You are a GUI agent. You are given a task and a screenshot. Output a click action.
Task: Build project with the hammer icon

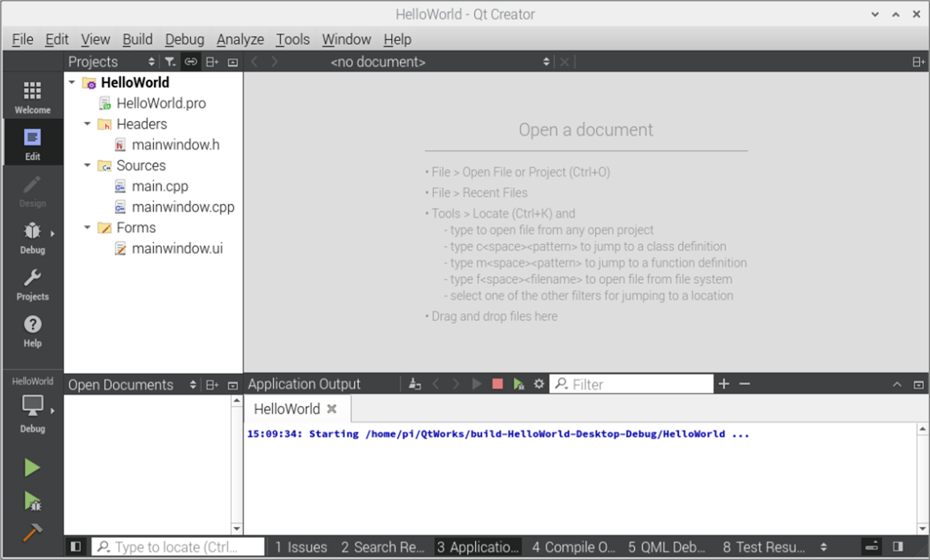32,532
